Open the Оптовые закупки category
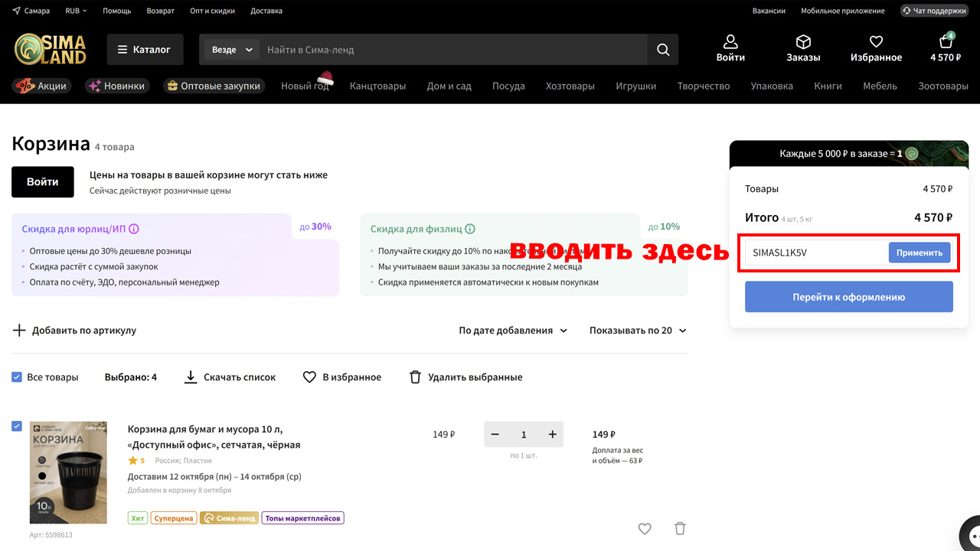 click(214, 86)
